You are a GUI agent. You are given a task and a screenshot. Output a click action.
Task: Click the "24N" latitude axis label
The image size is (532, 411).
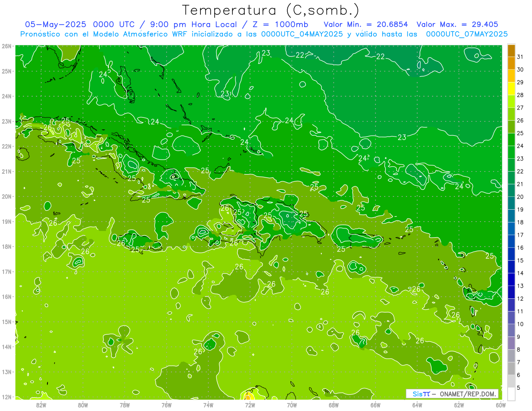[x=7, y=96]
